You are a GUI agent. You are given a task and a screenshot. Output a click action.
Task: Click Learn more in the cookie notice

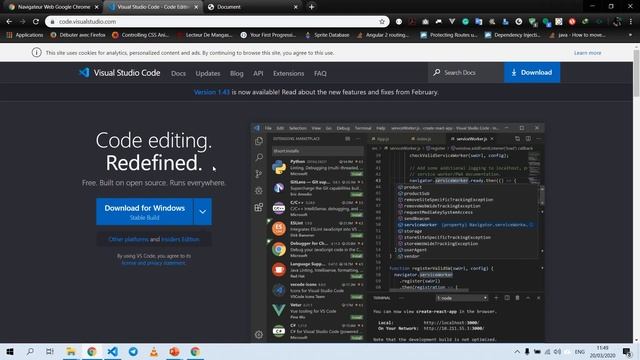587,53
